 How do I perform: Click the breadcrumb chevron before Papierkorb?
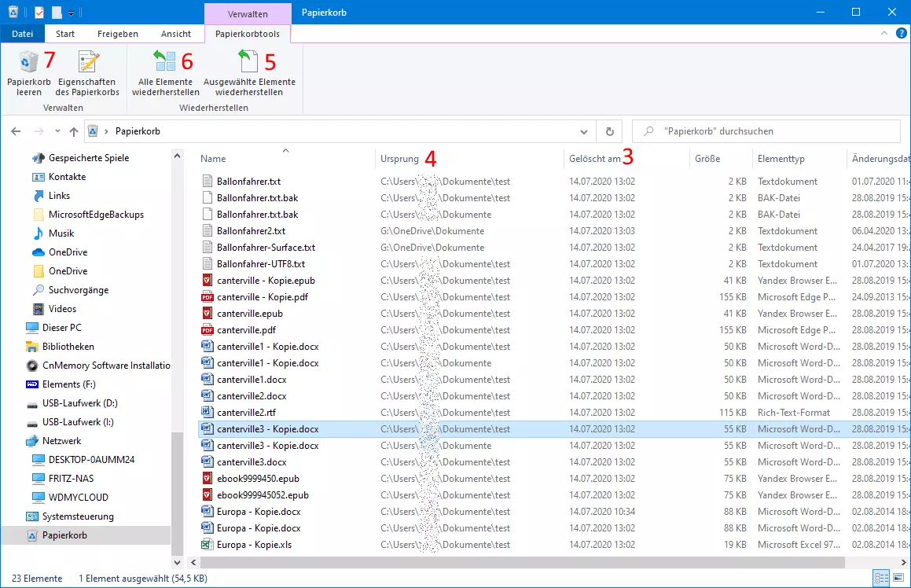coord(106,131)
